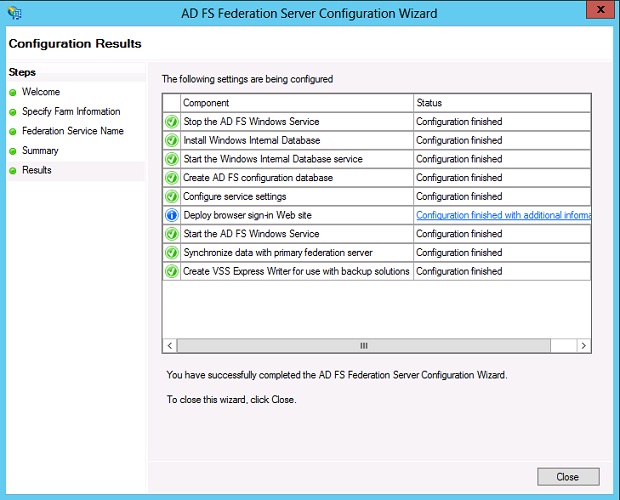
Task: Select the Federation Service Name step
Action: click(73, 131)
